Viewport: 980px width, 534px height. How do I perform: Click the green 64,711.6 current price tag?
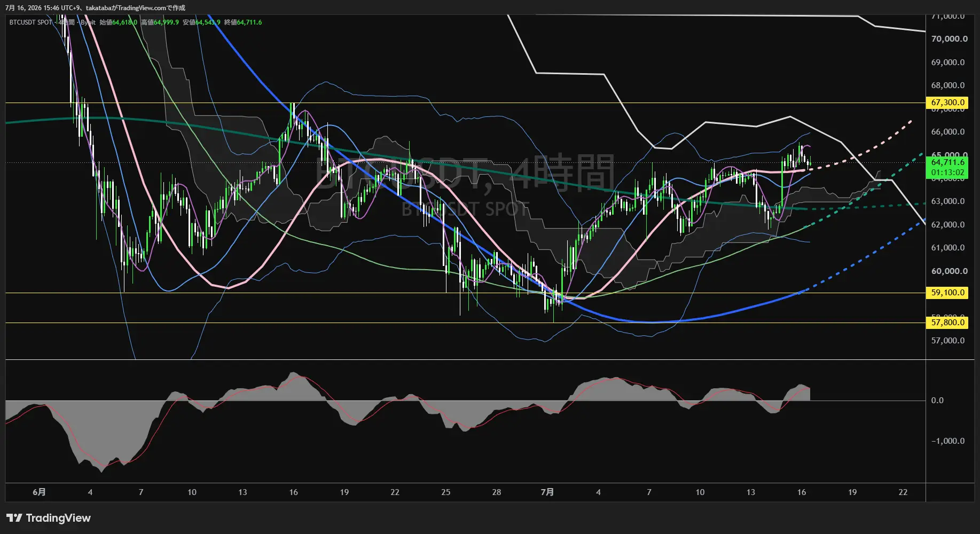(947, 162)
